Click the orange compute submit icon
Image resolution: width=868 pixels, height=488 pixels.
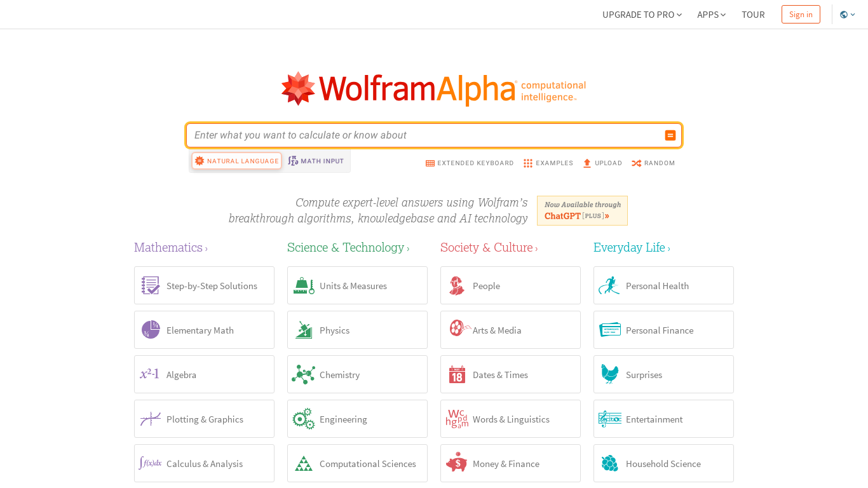click(670, 135)
